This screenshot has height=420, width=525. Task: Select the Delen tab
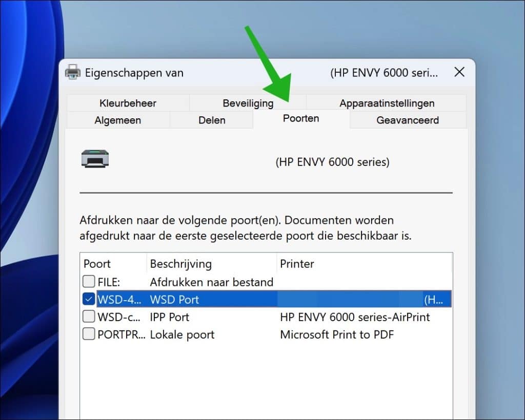pos(212,120)
